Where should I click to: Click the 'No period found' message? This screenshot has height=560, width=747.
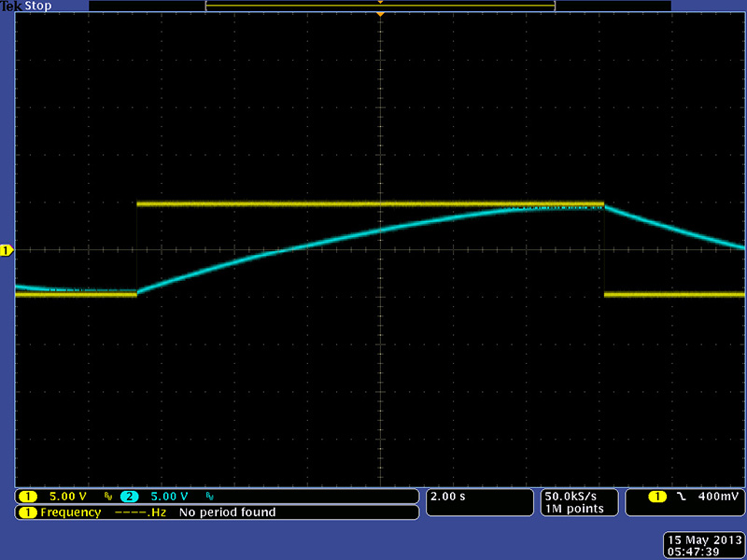point(227,512)
